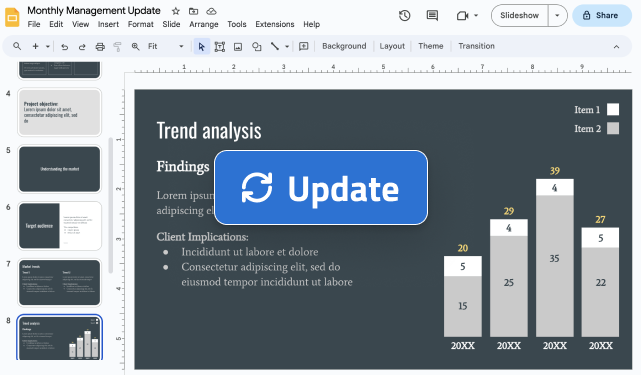Click the insert image icon
The width and height of the screenshot is (641, 375).
(x=238, y=47)
